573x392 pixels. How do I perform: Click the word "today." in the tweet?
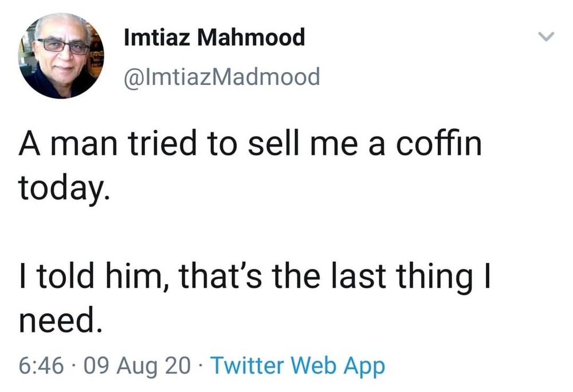[62, 189]
